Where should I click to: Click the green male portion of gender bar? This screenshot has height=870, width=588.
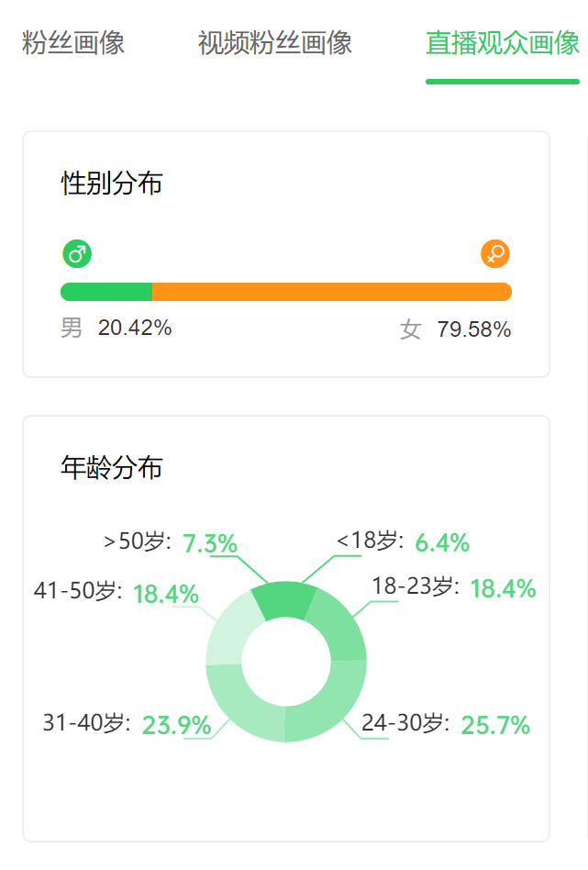[x=106, y=292]
